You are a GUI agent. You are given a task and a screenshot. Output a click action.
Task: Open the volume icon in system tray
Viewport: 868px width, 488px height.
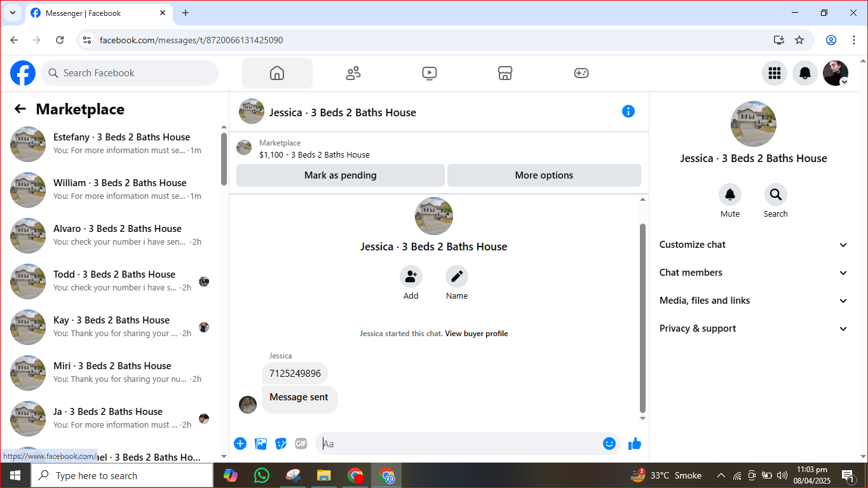click(782, 475)
